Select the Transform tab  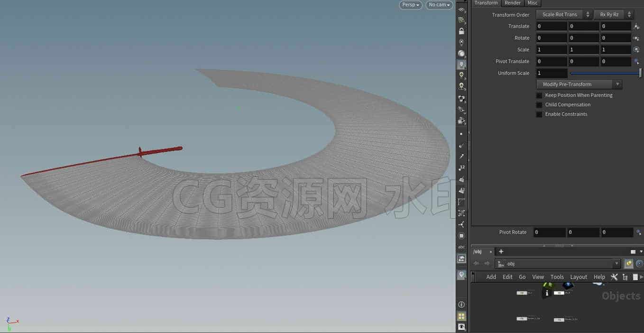[486, 3]
